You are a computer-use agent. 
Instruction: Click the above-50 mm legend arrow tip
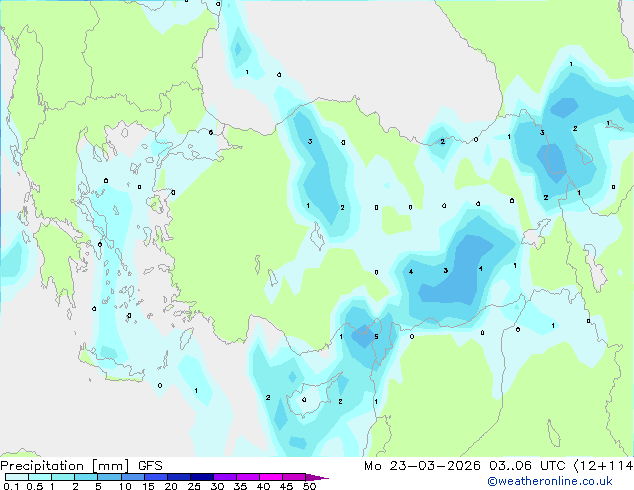tap(317, 477)
